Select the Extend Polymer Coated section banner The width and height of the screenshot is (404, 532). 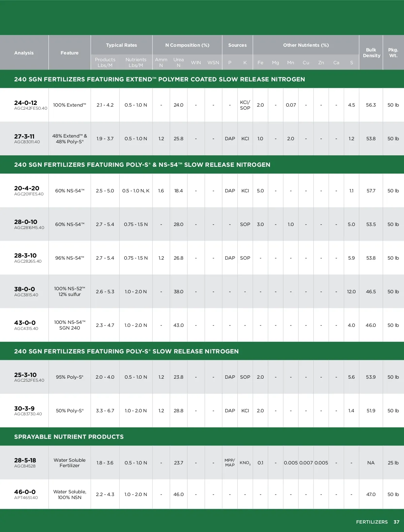[160, 79]
